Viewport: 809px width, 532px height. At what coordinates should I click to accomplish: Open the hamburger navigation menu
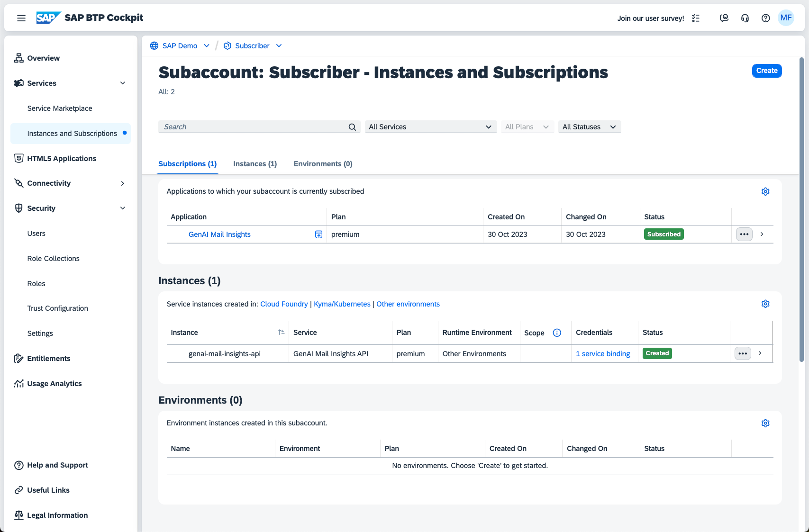click(21, 18)
